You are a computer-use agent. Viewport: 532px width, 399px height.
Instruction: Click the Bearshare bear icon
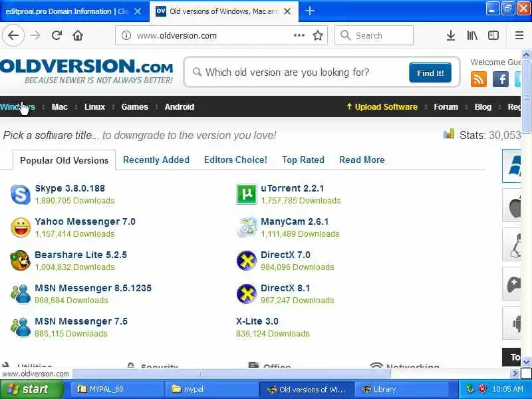pos(21,261)
